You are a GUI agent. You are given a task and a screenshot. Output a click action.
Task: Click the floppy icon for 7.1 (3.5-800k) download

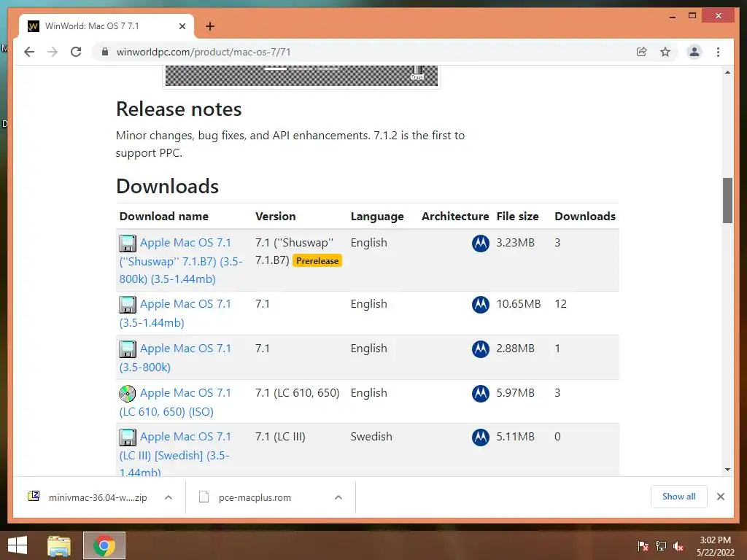click(x=127, y=349)
